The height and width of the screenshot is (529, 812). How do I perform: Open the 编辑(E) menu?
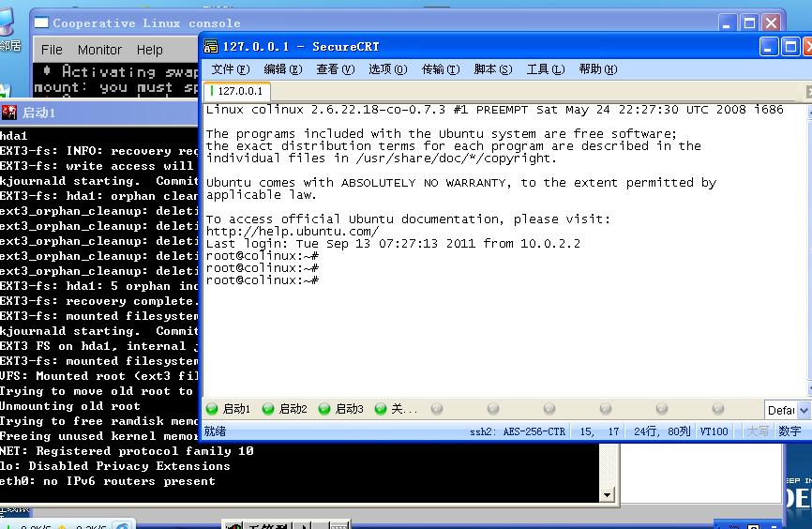click(x=282, y=69)
